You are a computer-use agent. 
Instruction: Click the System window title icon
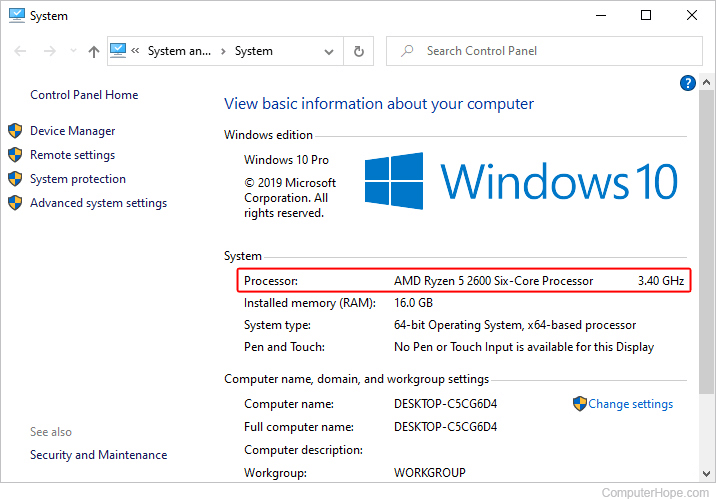click(17, 16)
